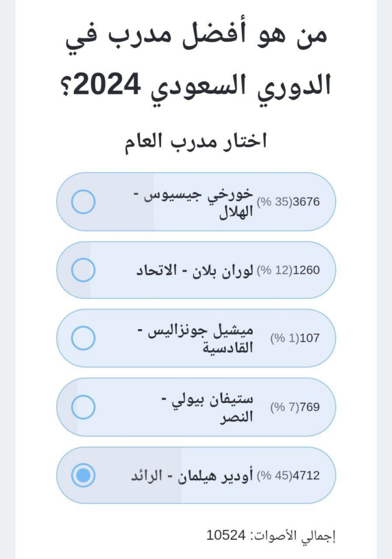Tap the ميشيل جونزاليس - القادسية option label
This screenshot has height=559, width=392.
tap(201, 338)
